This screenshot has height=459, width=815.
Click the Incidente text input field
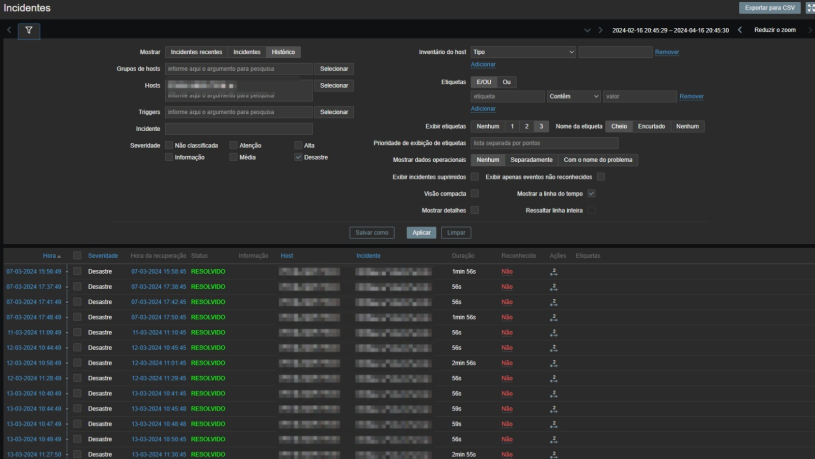[x=238, y=129]
